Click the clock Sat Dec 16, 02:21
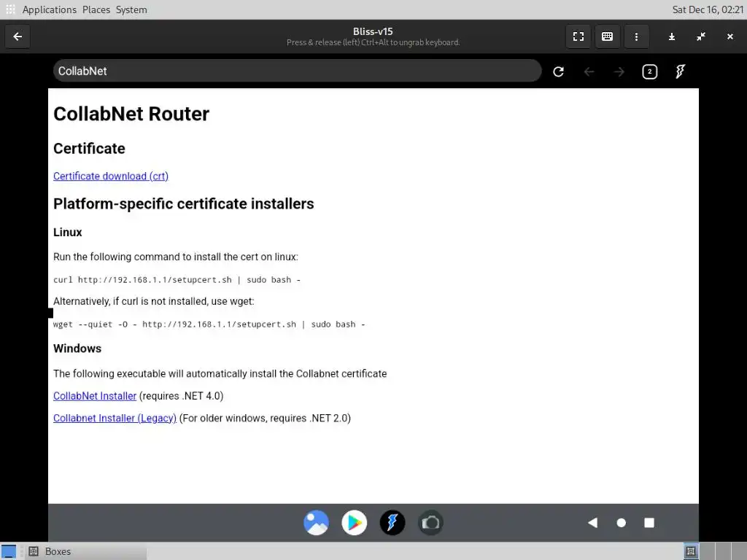The width and height of the screenshot is (747, 560). (708, 9)
